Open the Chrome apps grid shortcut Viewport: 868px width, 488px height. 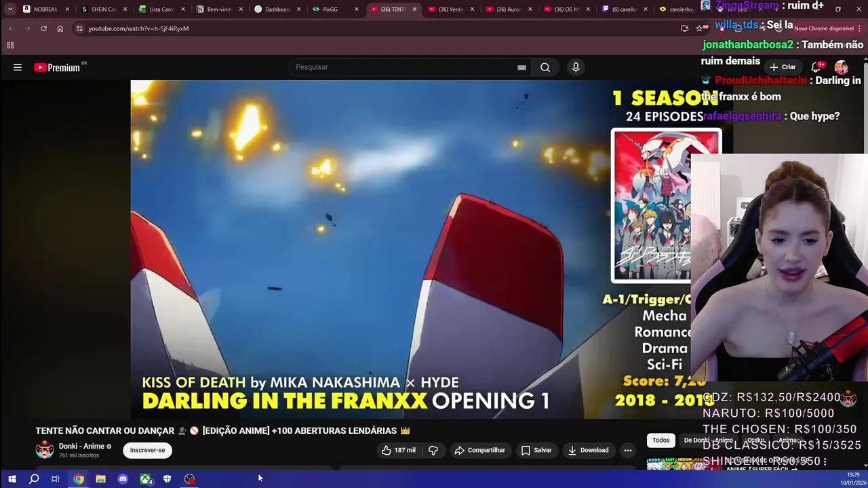pyautogui.click(x=10, y=45)
